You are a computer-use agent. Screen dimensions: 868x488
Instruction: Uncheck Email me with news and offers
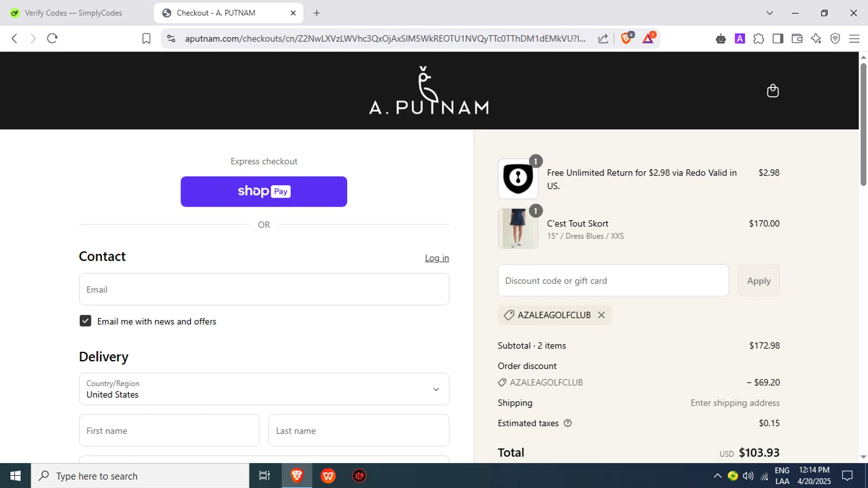pos(85,321)
